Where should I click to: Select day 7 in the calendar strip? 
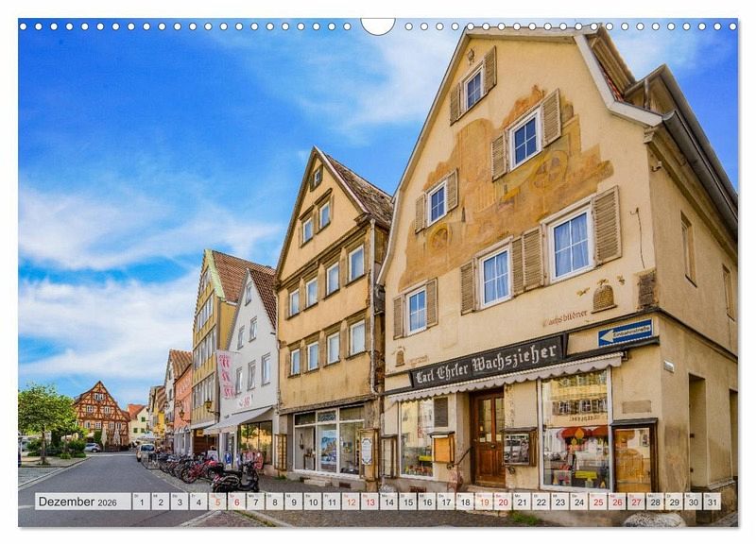click(x=255, y=502)
